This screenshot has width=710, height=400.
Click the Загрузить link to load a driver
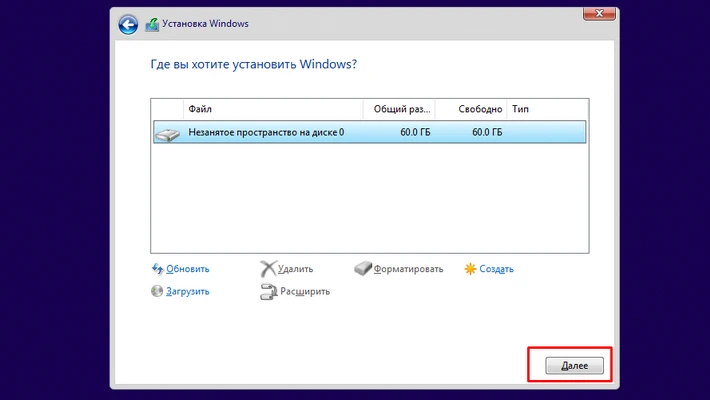[x=187, y=291]
